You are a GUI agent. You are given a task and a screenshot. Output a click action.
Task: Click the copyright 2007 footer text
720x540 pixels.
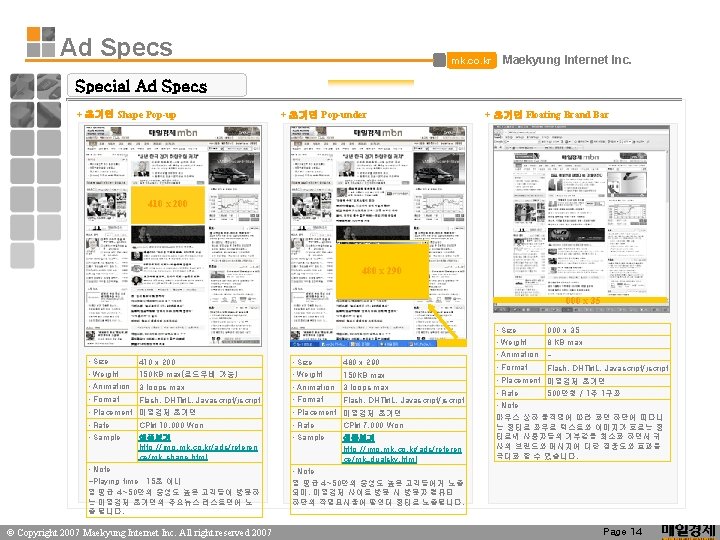tap(139, 533)
